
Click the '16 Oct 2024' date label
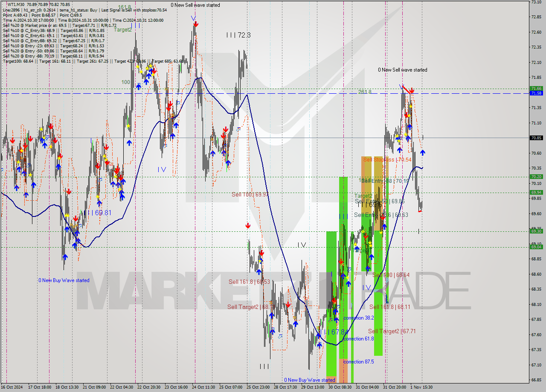[x=11, y=387]
